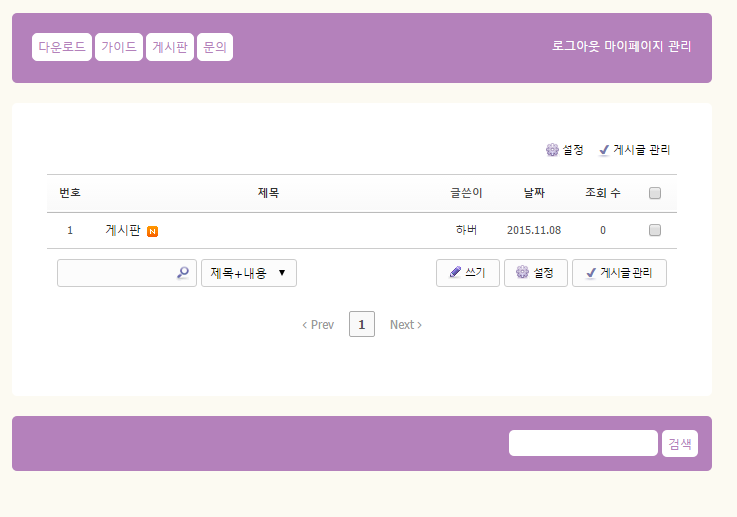
Task: Go to the 게시판 menu tab
Action: tap(170, 47)
